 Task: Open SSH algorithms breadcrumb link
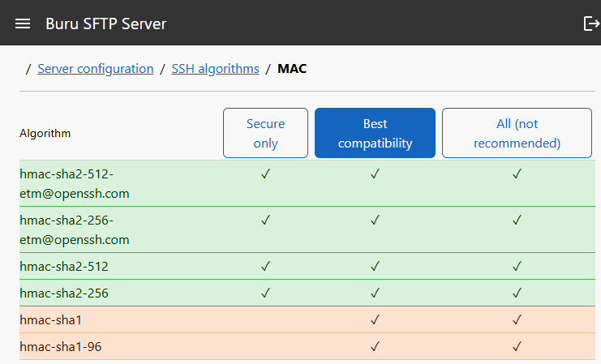point(215,69)
